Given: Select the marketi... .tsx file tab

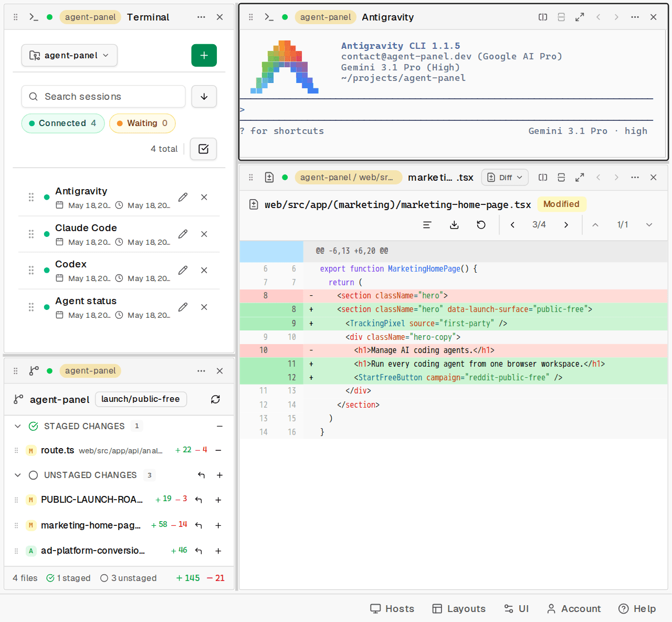Looking at the screenshot, I should click(441, 178).
